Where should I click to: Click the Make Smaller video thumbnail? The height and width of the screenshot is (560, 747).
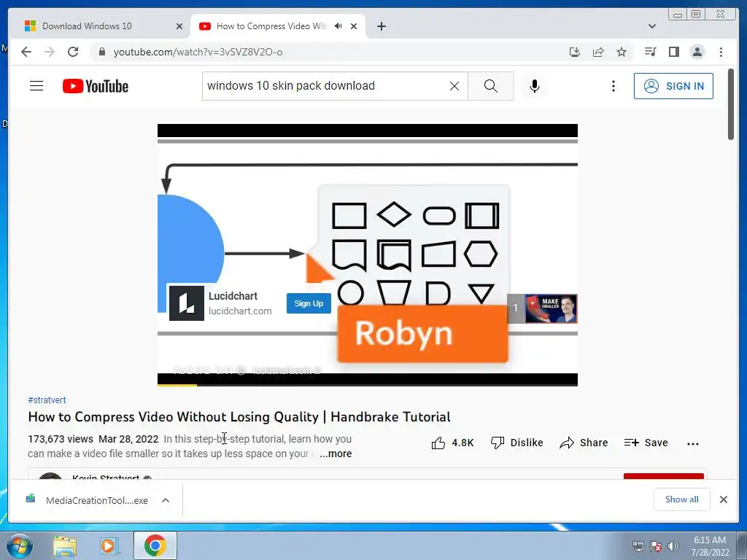click(551, 308)
